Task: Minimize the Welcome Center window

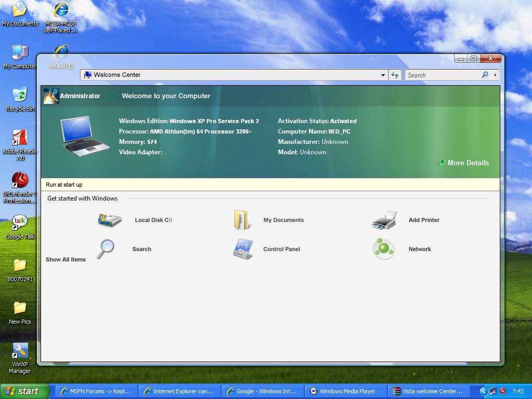Action: point(460,58)
